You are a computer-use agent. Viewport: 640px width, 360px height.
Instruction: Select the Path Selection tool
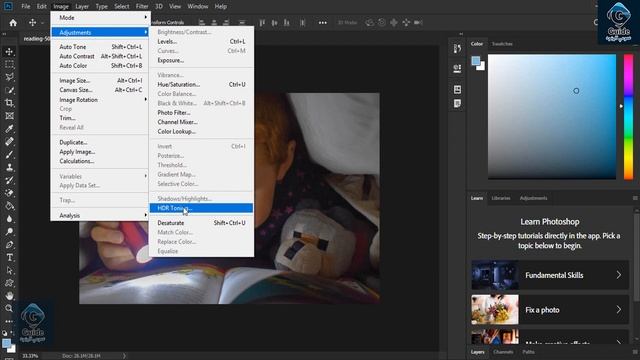tap(9, 270)
